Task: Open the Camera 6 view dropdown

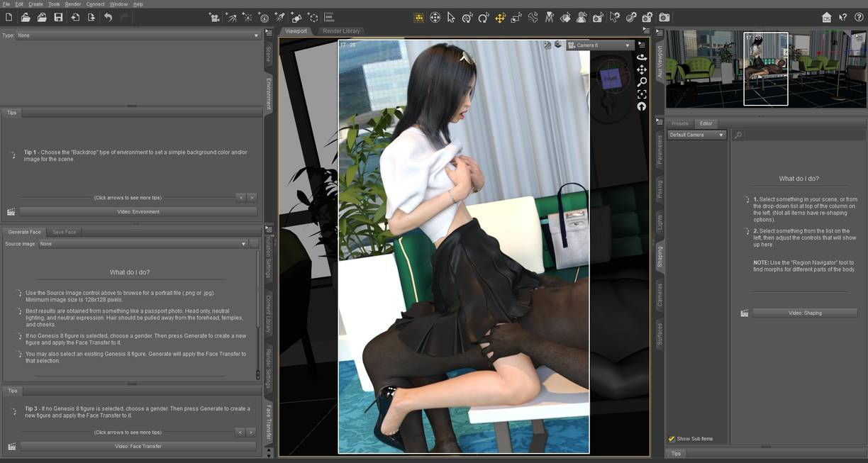Action: (599, 45)
